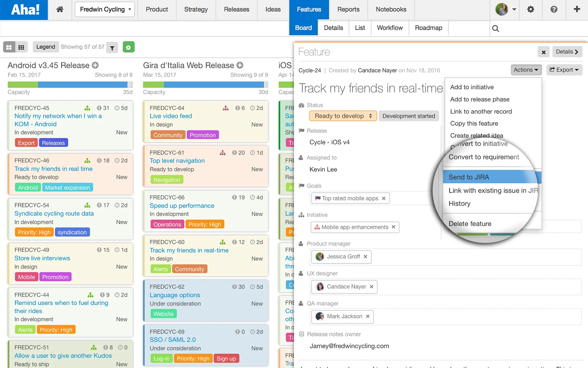Open the Strategy menu

(x=196, y=10)
